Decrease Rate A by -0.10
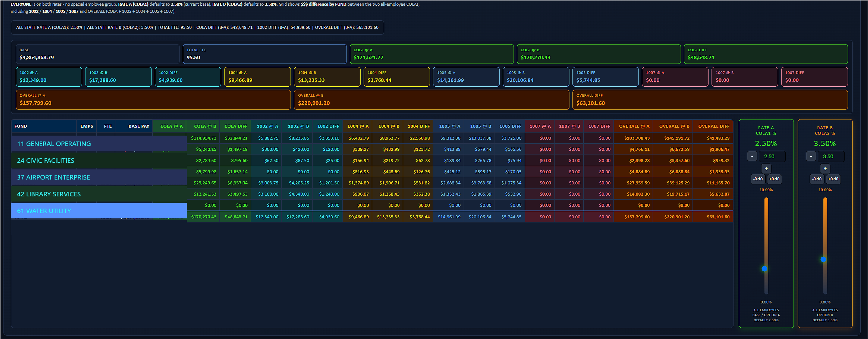This screenshot has width=868, height=339. click(758, 179)
